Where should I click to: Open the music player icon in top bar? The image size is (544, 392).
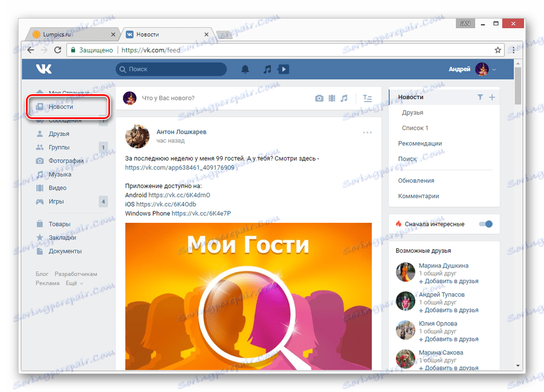coord(266,69)
